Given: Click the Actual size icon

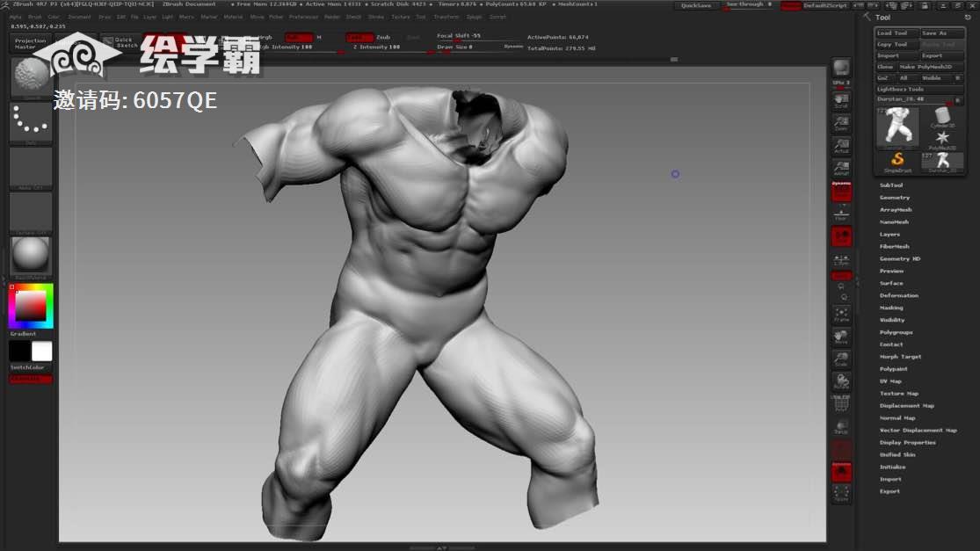Looking at the screenshot, I should (841, 146).
